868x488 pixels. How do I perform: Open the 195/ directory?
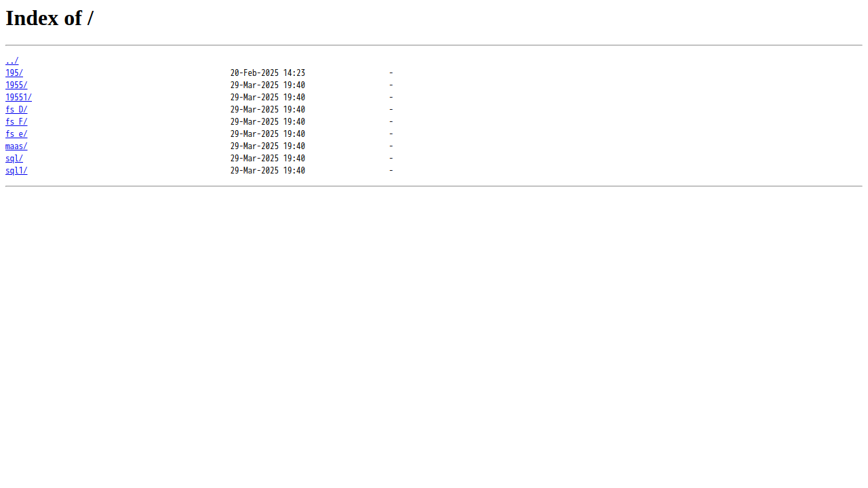(14, 73)
